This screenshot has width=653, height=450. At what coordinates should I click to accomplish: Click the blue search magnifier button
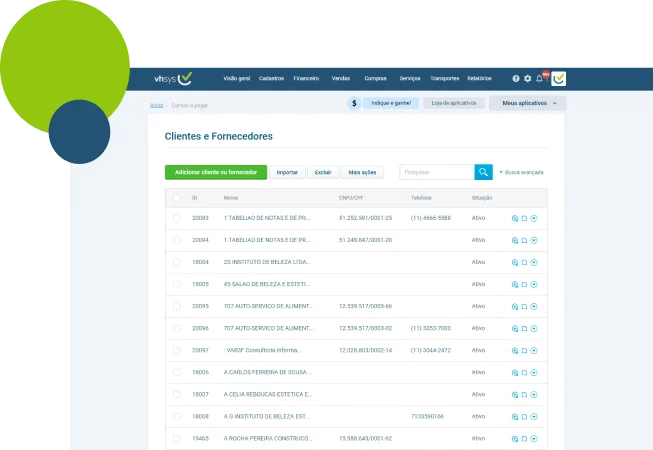484,172
